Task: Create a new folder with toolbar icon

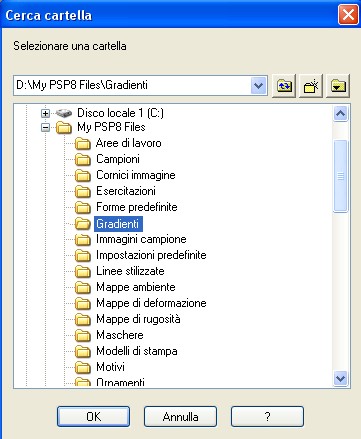Action: click(x=311, y=86)
